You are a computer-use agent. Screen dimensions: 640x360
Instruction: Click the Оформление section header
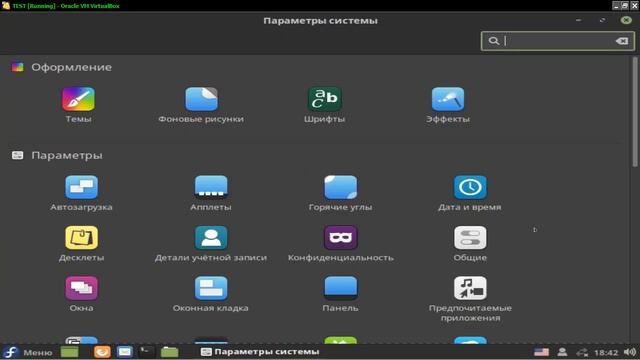point(71,67)
